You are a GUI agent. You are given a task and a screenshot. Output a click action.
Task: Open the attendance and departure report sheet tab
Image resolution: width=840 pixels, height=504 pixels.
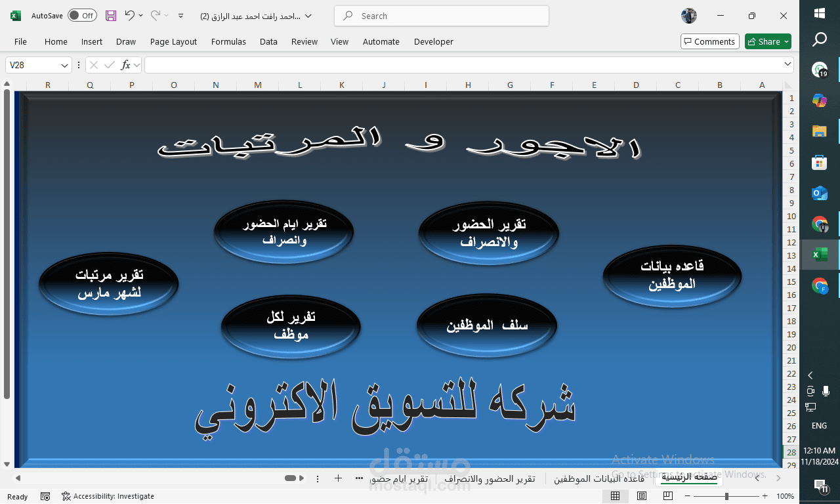490,478
